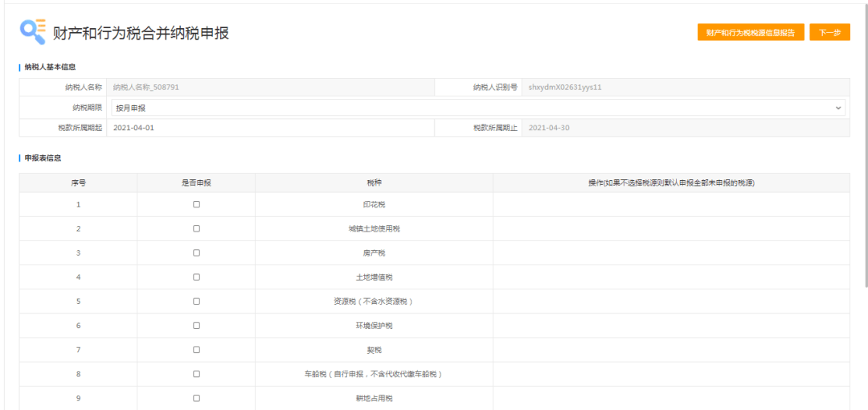Image resolution: width=868 pixels, height=410 pixels.
Task: Check the 印花税 declaration checkbox
Action: [196, 205]
